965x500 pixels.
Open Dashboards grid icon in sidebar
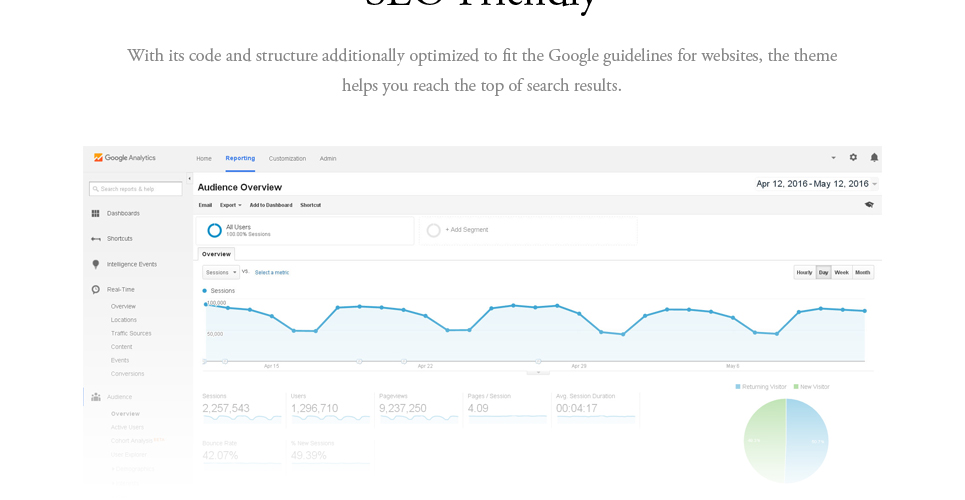point(95,214)
